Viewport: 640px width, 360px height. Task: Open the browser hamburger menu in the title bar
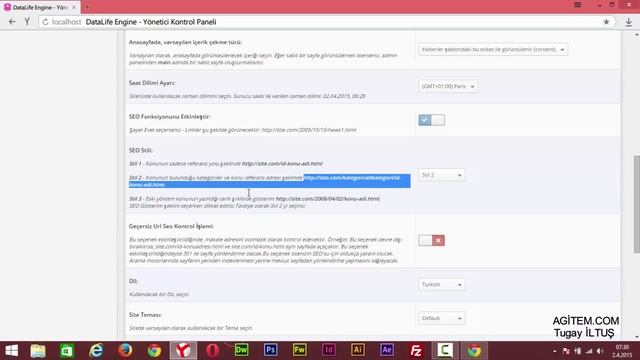coord(578,5)
